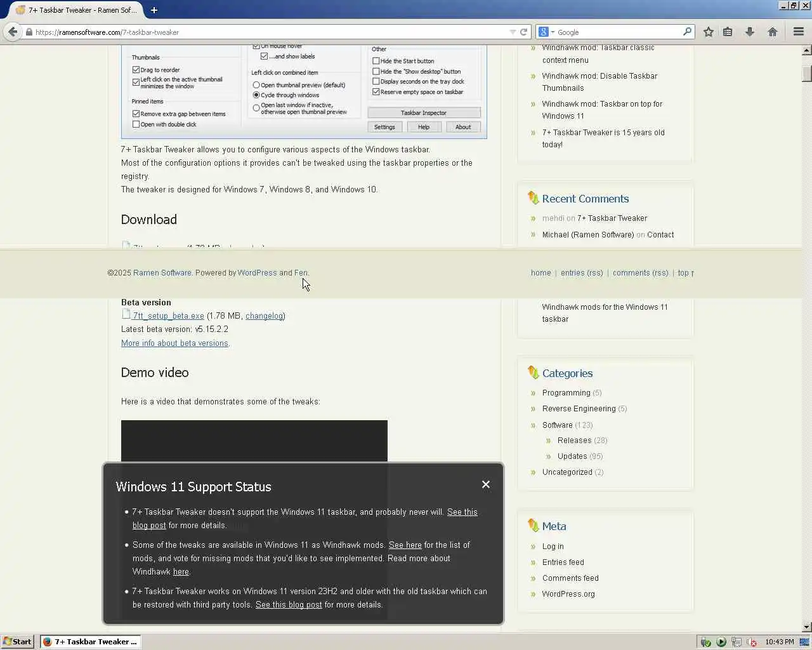Open 'Windhawk mod: Disable Taskbar Thumbnails' post

tap(599, 82)
